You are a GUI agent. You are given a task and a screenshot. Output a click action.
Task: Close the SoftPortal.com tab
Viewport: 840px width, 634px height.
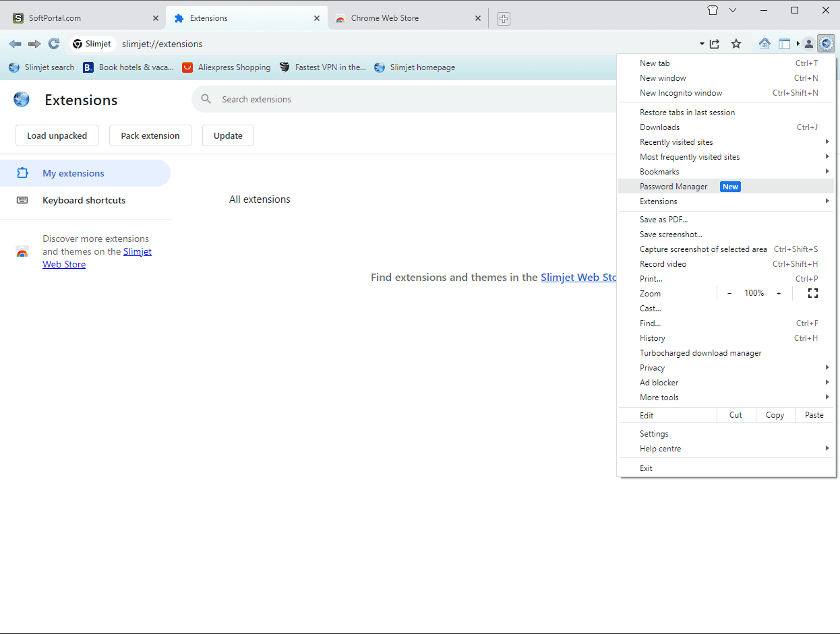[156, 18]
